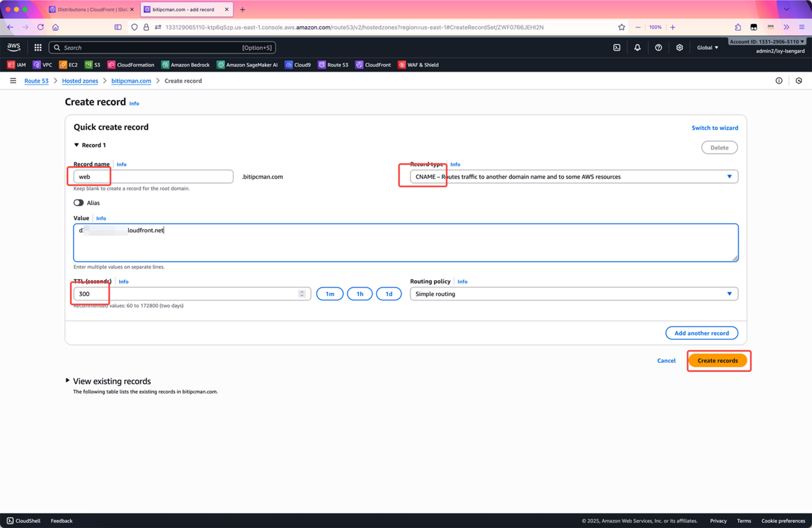Open CloudShell from the top bar
812x528 pixels.
pyautogui.click(x=617, y=47)
